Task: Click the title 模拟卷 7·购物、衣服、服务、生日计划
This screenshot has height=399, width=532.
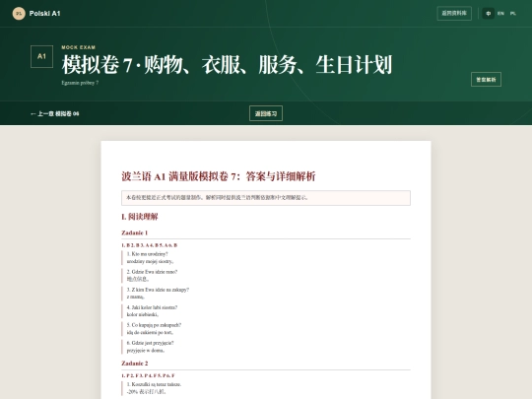Action: tap(227, 64)
